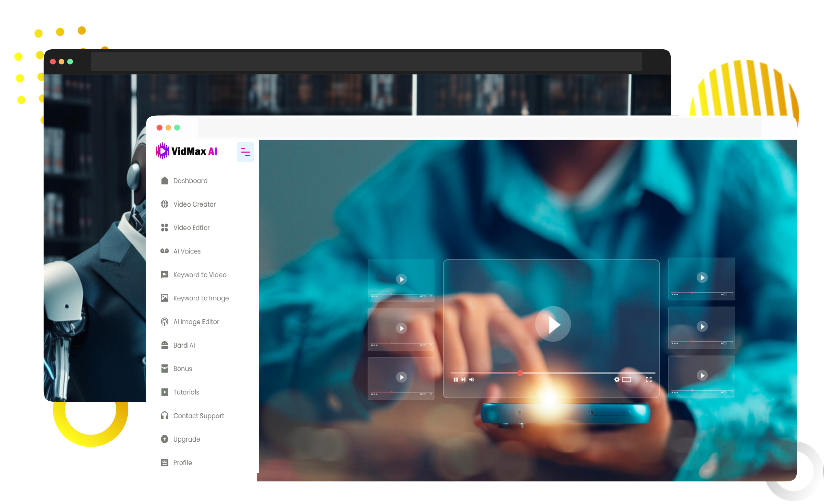Screen dimensions: 835x504
Task: Click the Dashboard home icon
Action: (164, 181)
